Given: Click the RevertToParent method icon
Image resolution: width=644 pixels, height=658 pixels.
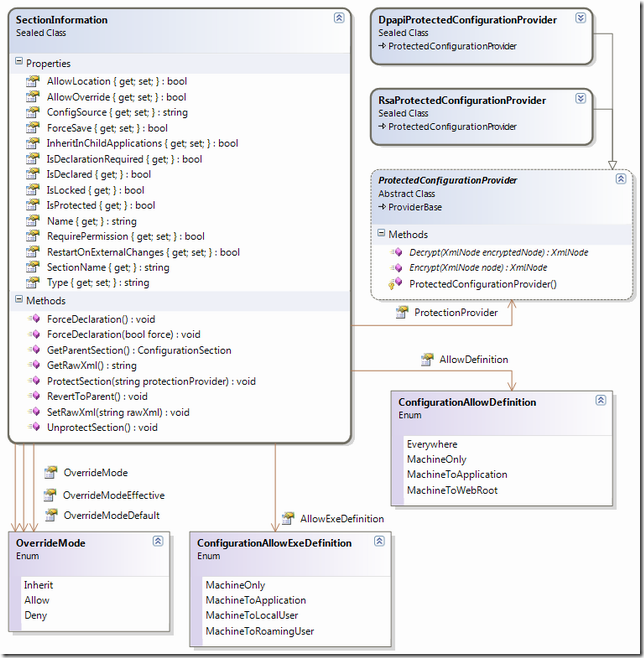Looking at the screenshot, I should click(x=34, y=396).
